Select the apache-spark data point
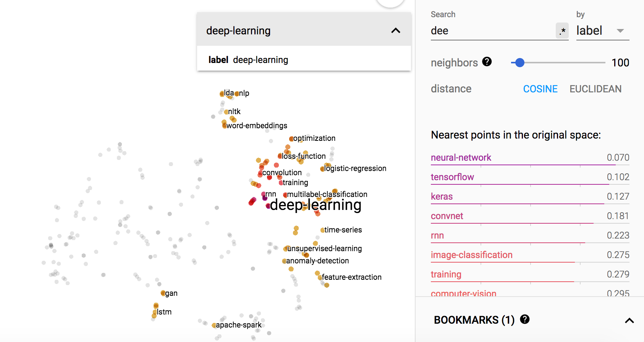 214,325
